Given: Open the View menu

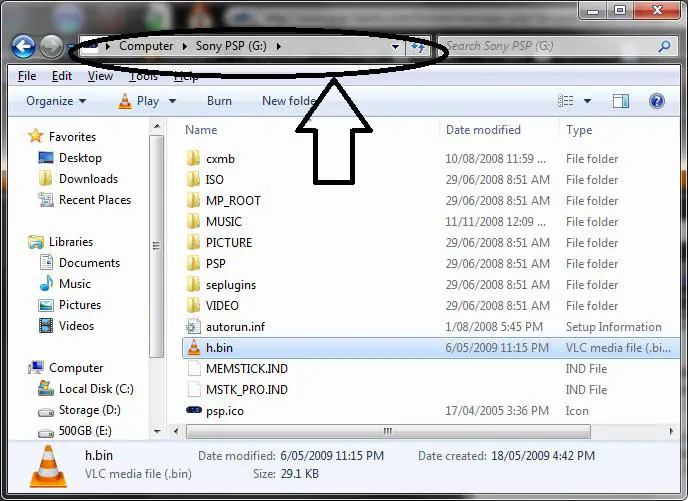Looking at the screenshot, I should pyautogui.click(x=100, y=76).
